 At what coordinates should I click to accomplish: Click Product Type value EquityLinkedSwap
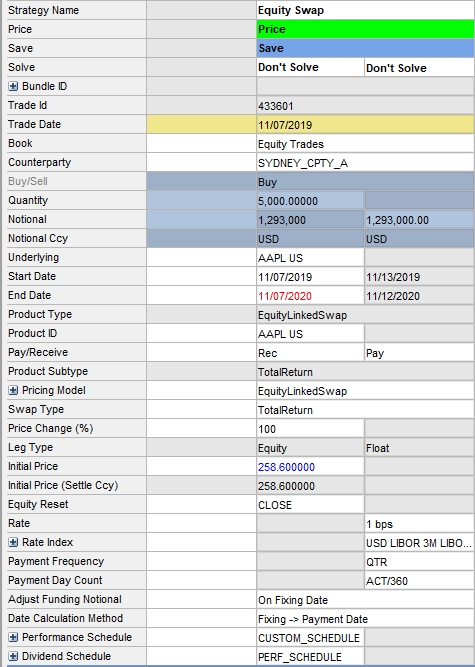365,314
